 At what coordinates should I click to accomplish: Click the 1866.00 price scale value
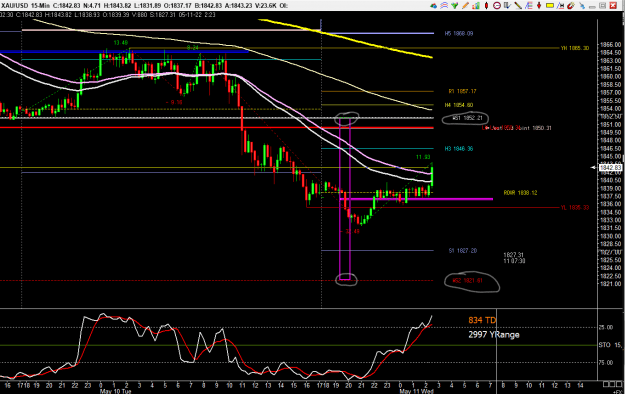[610, 45]
